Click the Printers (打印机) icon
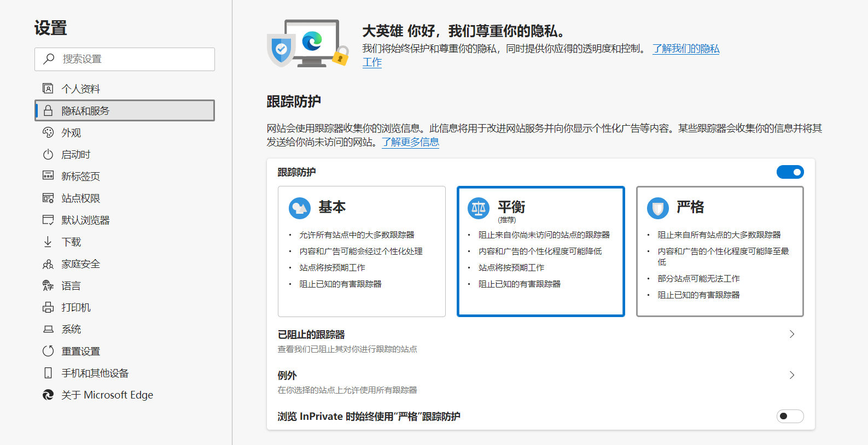This screenshot has height=445, width=868. coord(48,307)
